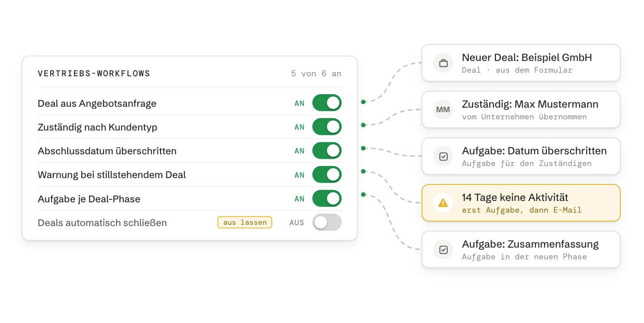
Task: Click the 'VERTRIEBS-WORKFLOWS' heading
Action: coord(94,74)
